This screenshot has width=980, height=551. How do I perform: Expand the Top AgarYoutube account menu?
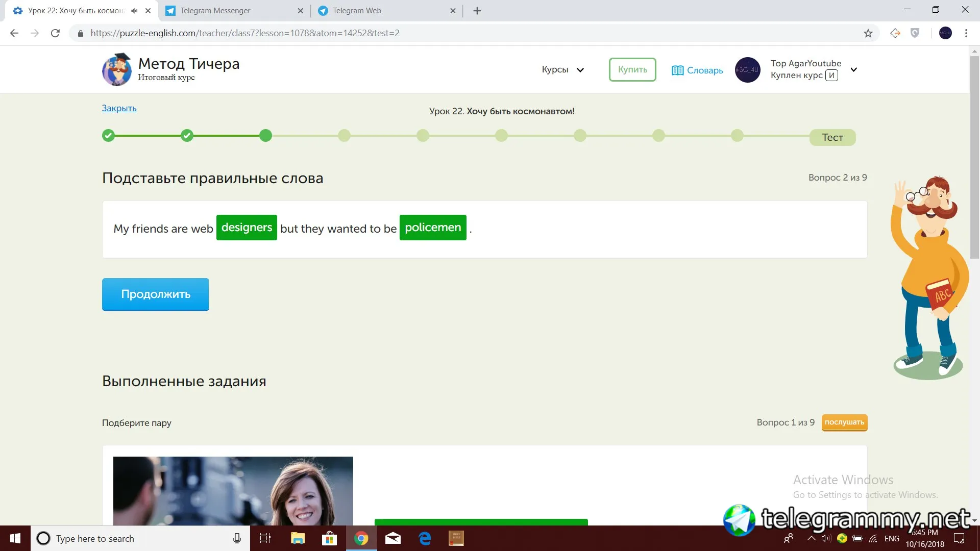[853, 70]
